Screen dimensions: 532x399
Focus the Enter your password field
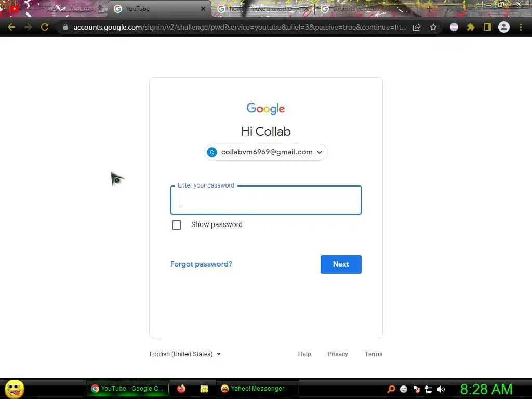tap(266, 200)
